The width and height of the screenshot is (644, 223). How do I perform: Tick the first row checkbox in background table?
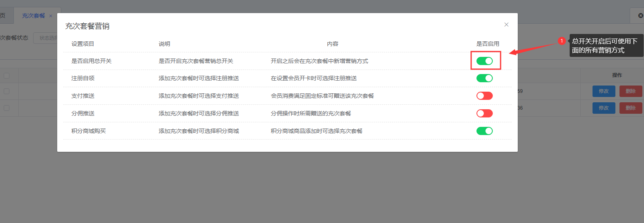click(7, 91)
